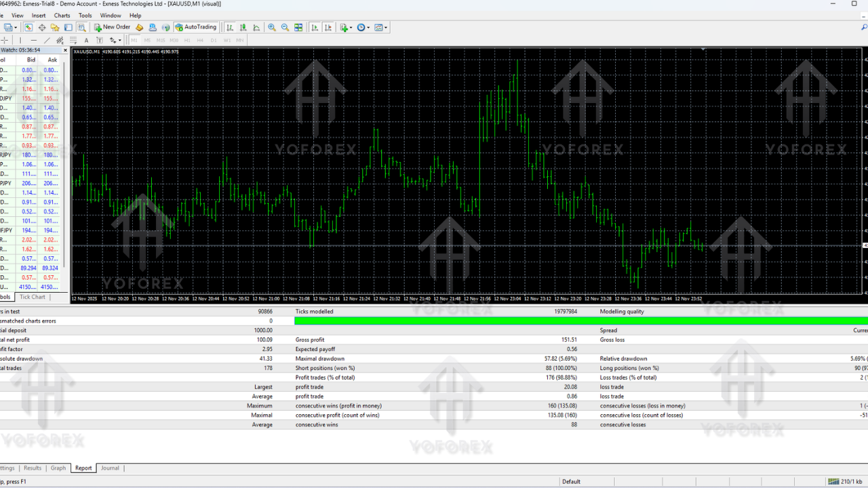Switch to the Journal tab
This screenshot has width=868, height=488.
click(x=110, y=468)
